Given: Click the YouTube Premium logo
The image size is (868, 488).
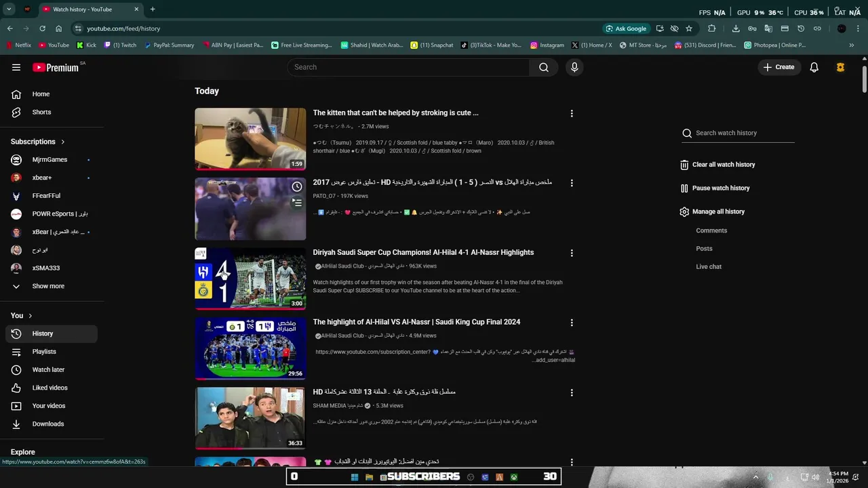Looking at the screenshot, I should (x=56, y=67).
